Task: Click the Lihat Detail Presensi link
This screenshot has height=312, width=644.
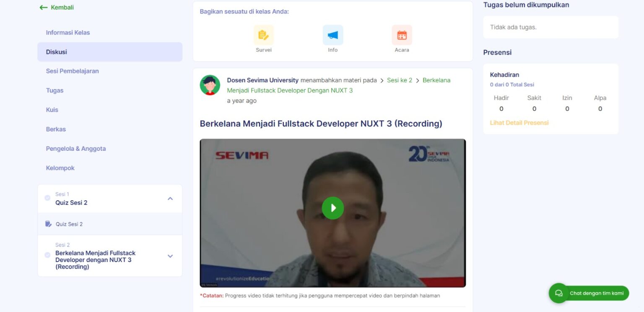Action: point(519,122)
